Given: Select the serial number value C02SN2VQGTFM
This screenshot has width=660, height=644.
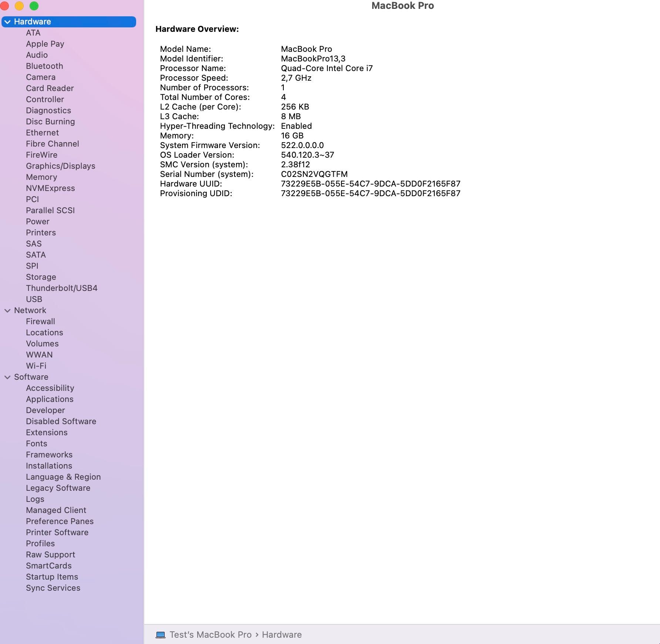Looking at the screenshot, I should (314, 174).
